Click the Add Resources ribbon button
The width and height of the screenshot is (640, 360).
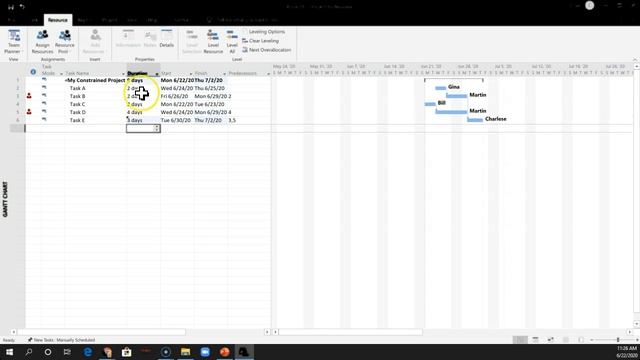coord(93,42)
